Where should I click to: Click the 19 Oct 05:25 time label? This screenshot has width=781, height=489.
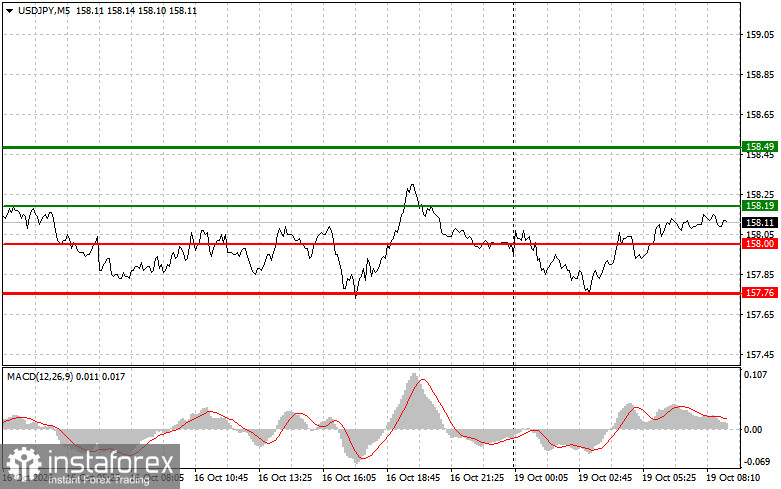click(x=669, y=478)
